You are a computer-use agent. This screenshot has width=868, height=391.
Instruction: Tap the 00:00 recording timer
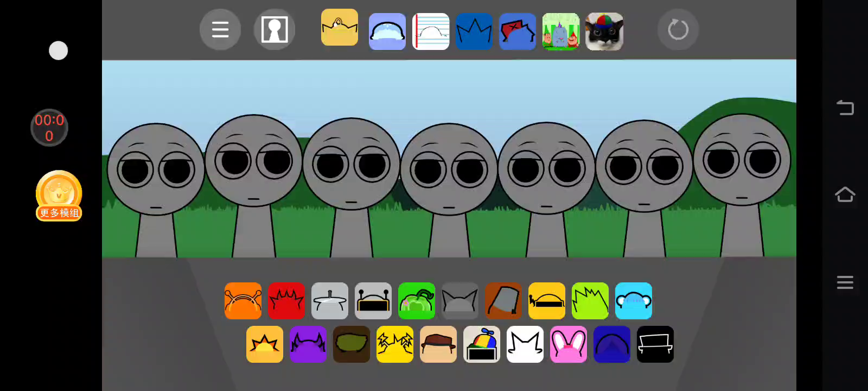pos(49,128)
